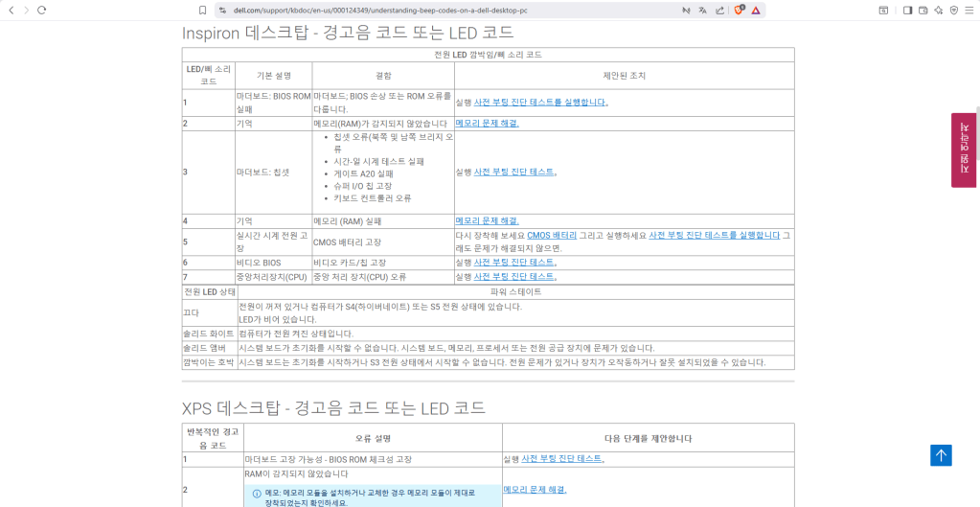
Task: Open 메모리 문제 해결 link in code 4 row
Action: pos(487,220)
